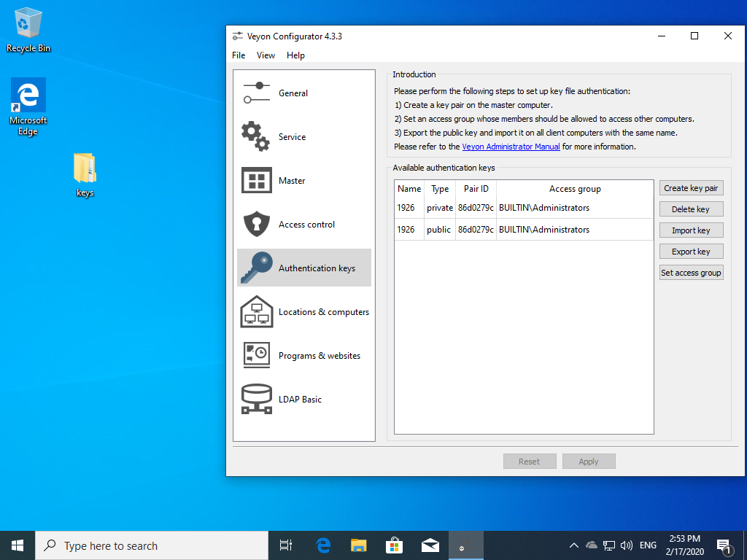The height and width of the screenshot is (560, 747).
Task: Open Locations & computers house icon
Action: pyautogui.click(x=256, y=311)
